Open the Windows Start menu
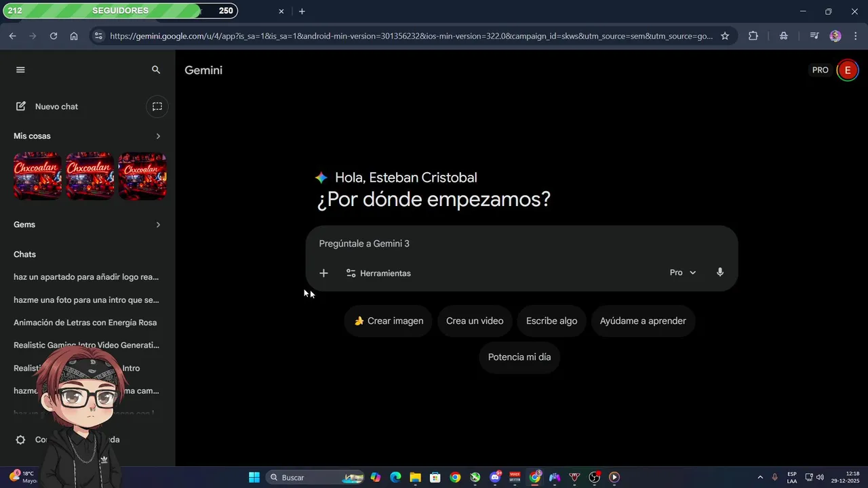 254,477
